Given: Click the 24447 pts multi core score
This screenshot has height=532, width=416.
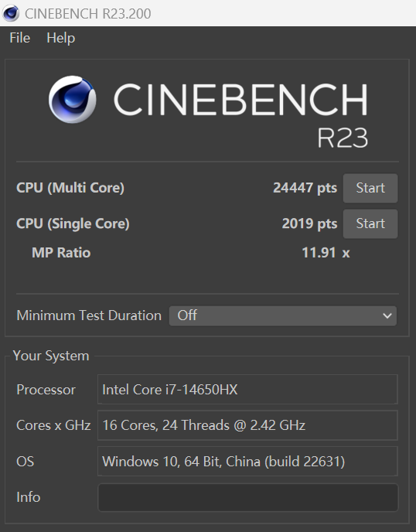Looking at the screenshot, I should pyautogui.click(x=305, y=188).
